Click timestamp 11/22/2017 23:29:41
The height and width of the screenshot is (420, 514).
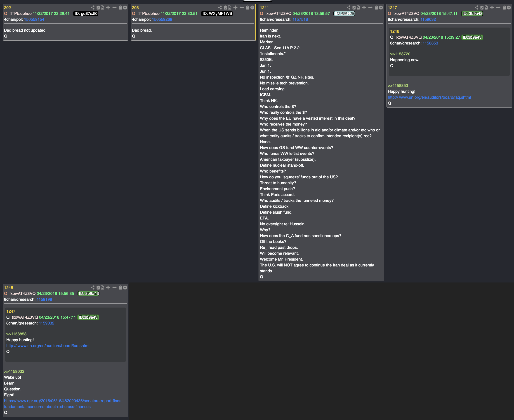[x=51, y=14]
